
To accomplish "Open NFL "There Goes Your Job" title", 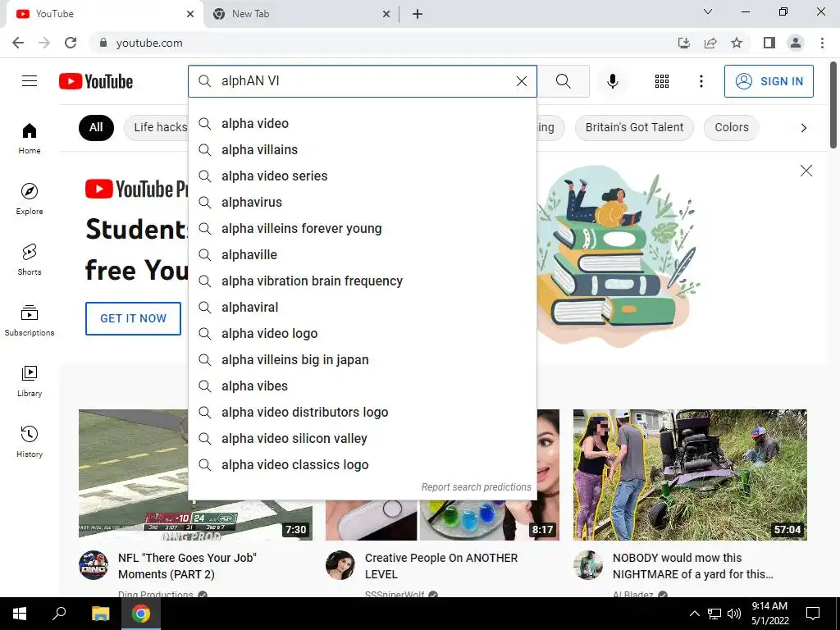I will (x=188, y=566).
